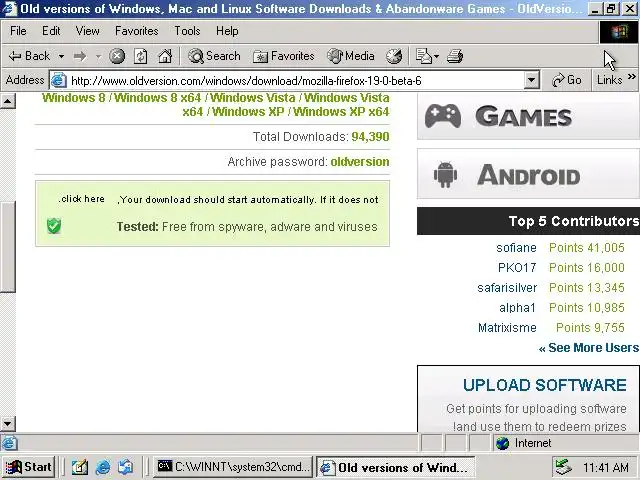Click the game controller icon
The image size is (640, 480).
click(x=443, y=116)
